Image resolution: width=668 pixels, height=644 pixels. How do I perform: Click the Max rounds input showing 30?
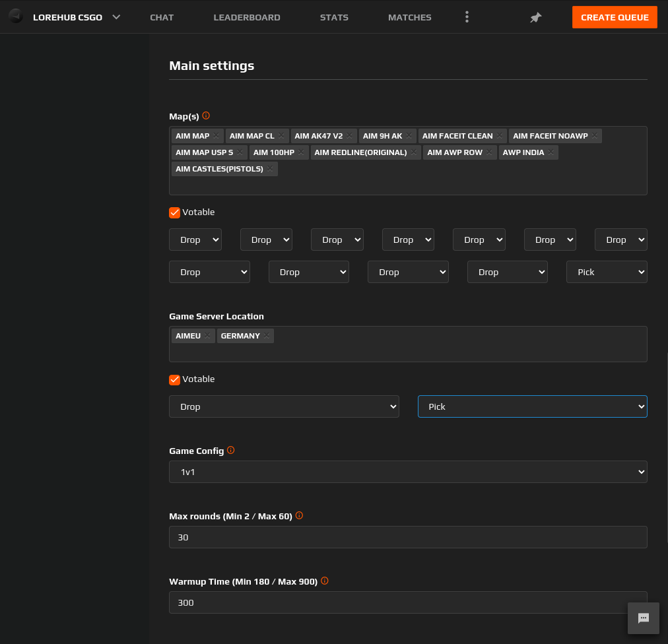click(x=408, y=537)
